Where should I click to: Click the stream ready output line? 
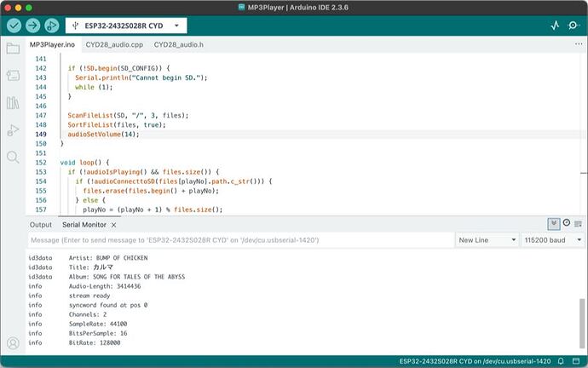coord(89,296)
